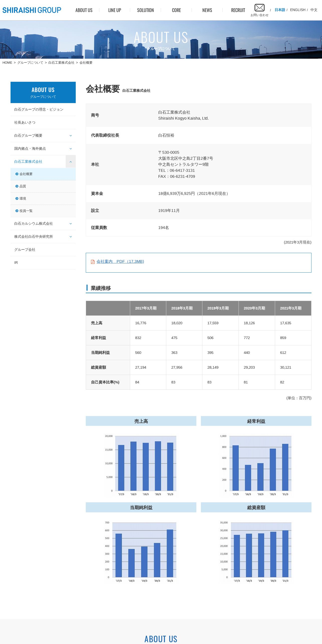
Task: Switch language to 中文
Action: [x=314, y=10]
